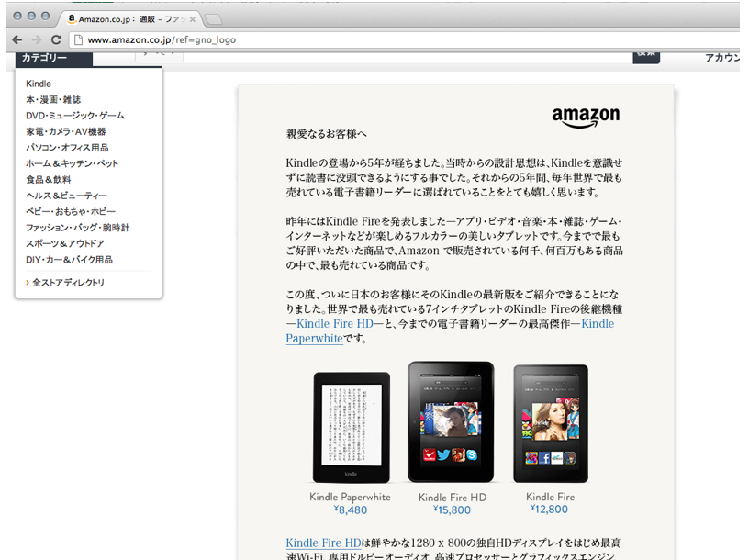Screen dimensions: 749x560
Task: Open a new tab with tab button
Action: (214, 19)
